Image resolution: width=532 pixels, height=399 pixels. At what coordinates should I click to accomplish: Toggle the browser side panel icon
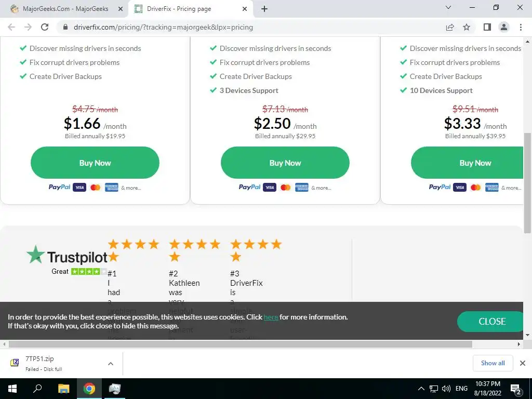click(487, 27)
